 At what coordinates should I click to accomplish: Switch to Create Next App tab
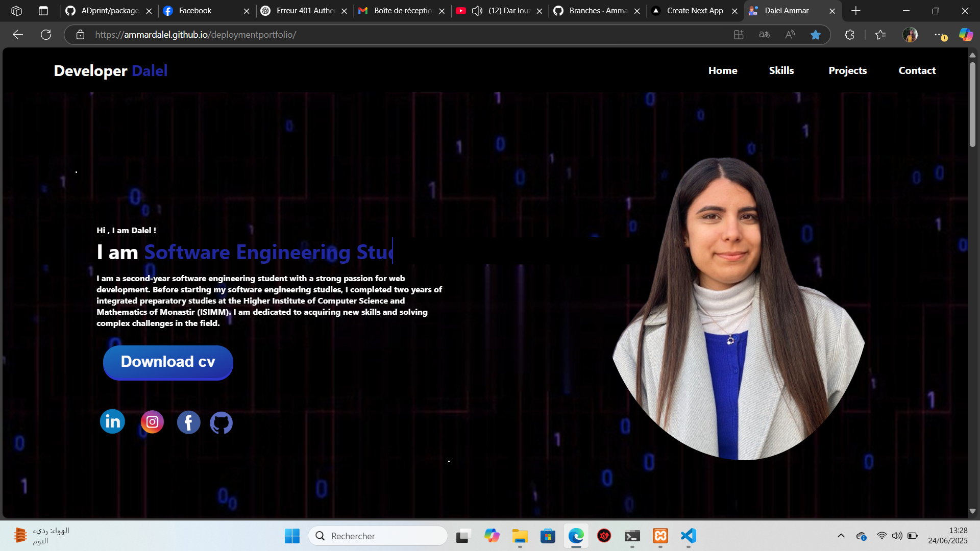pos(695,11)
